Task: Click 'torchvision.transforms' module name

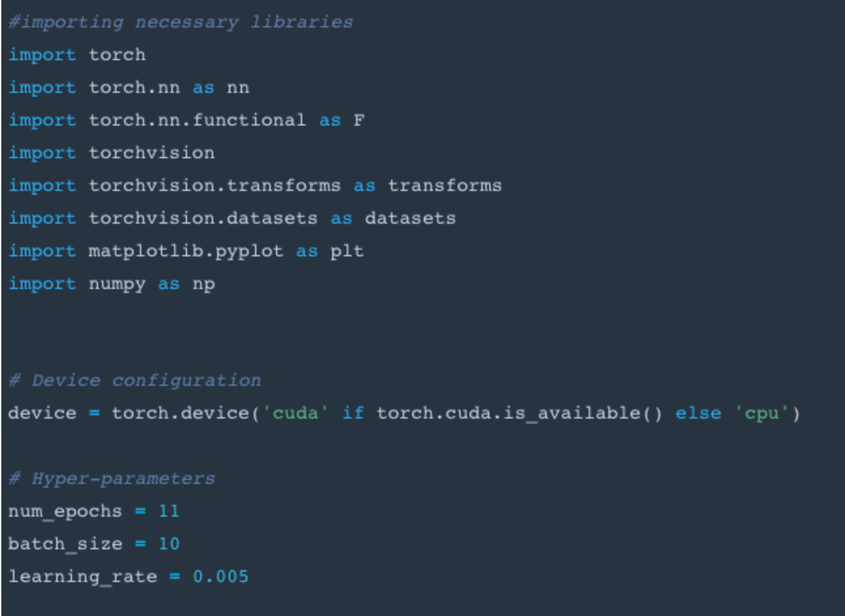Action: pos(215,186)
